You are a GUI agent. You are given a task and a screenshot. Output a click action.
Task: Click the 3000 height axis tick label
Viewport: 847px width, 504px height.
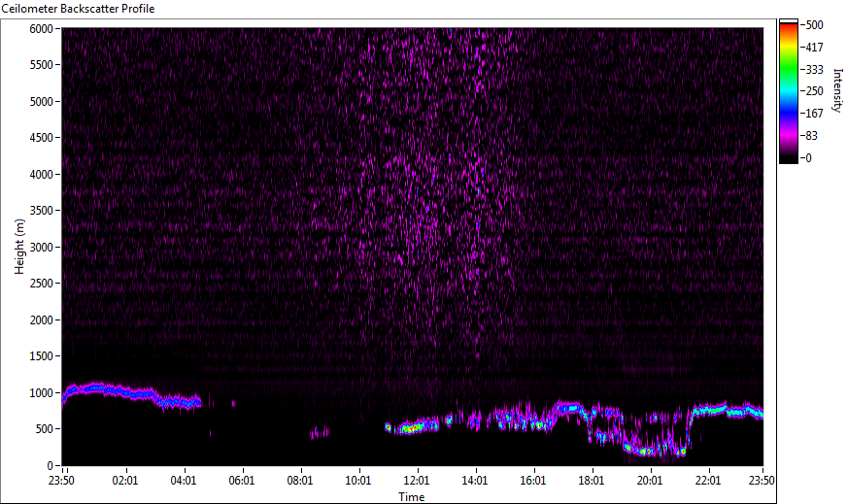pos(41,248)
